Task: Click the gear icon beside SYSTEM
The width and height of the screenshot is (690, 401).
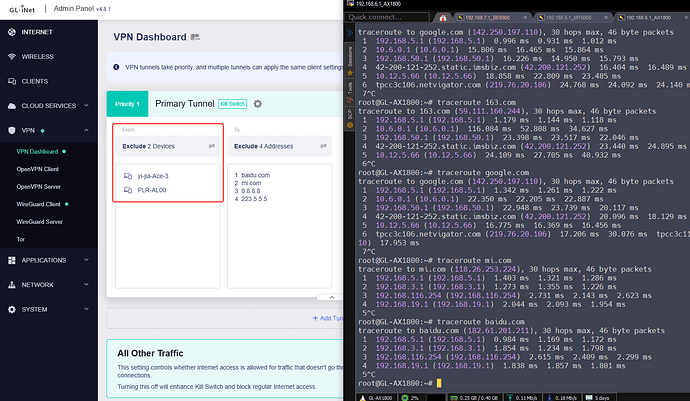Action: (x=12, y=309)
